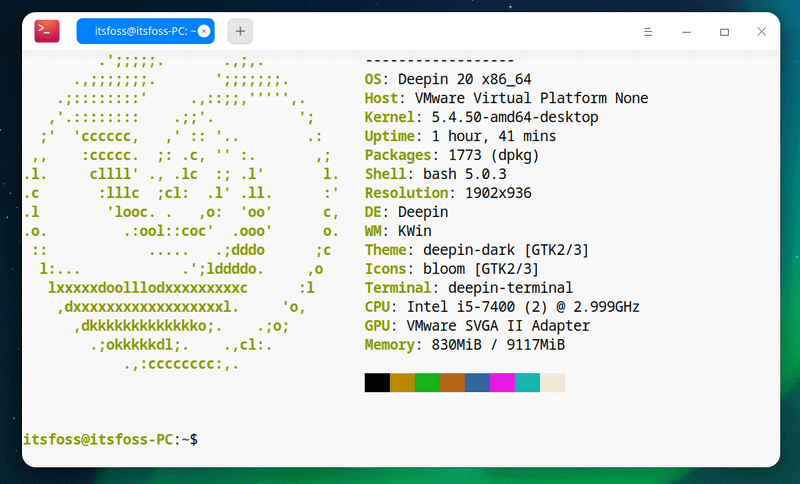Click the Kernel: 5.4.50-amd64-desktop line
Screen dimensions: 800x484
481,117
